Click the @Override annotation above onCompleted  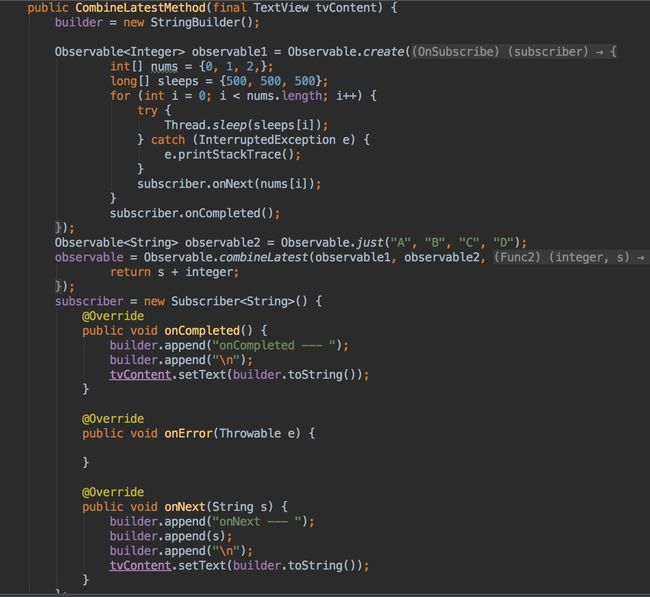click(x=113, y=316)
